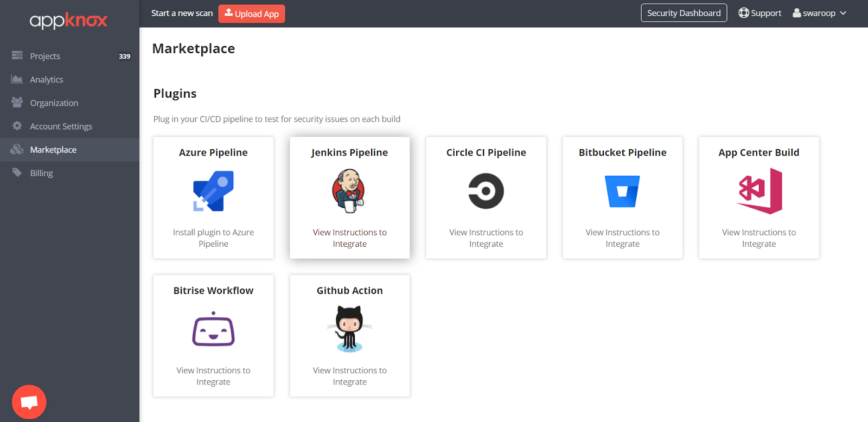Open the Security Dashboard
This screenshot has height=422, width=868.
(x=684, y=13)
